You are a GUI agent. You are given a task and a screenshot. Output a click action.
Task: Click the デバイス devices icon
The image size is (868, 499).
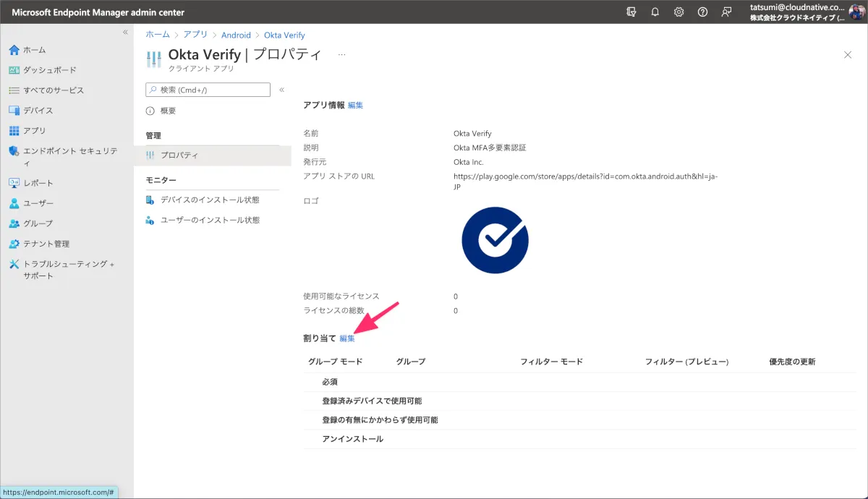(x=14, y=111)
